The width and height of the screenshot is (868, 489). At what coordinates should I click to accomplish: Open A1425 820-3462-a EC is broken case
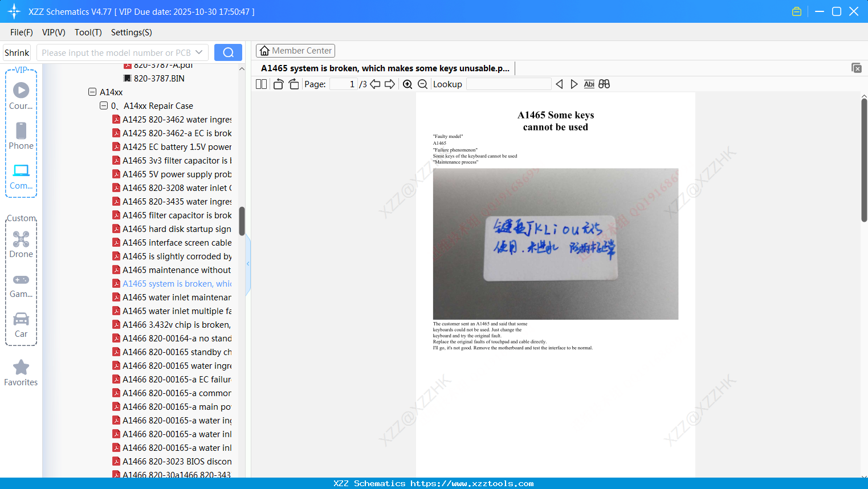(x=172, y=133)
